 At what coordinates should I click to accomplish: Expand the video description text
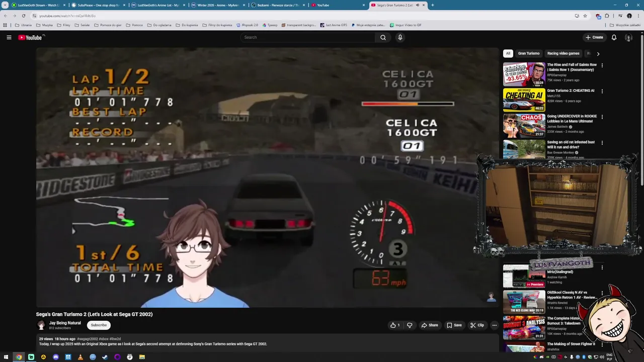coord(153,344)
